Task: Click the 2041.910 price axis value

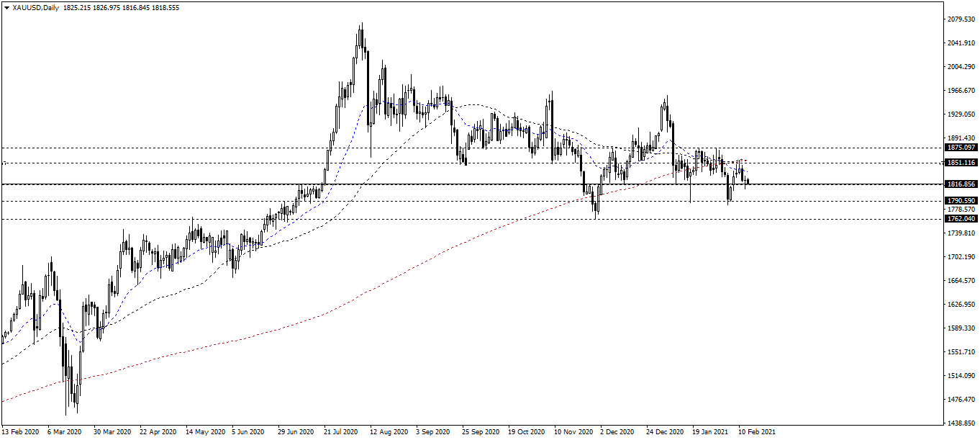Action: point(962,43)
